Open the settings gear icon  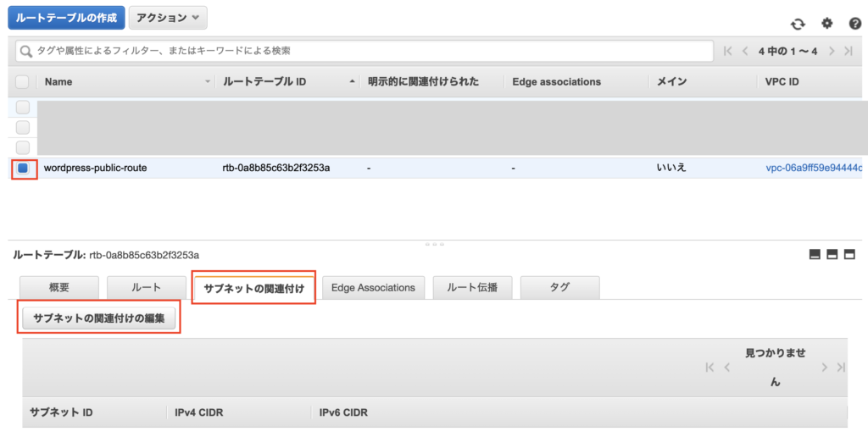(827, 24)
